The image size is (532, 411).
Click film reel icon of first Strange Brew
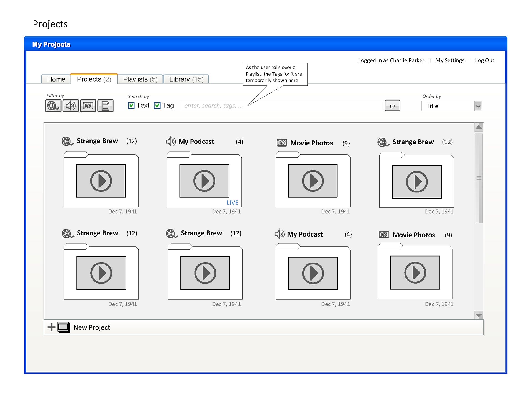[67, 141]
